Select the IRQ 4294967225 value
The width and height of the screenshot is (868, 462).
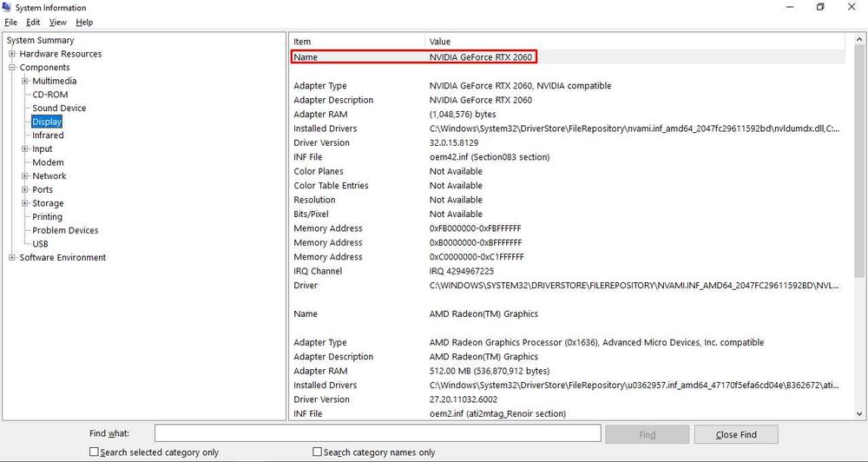click(x=462, y=272)
